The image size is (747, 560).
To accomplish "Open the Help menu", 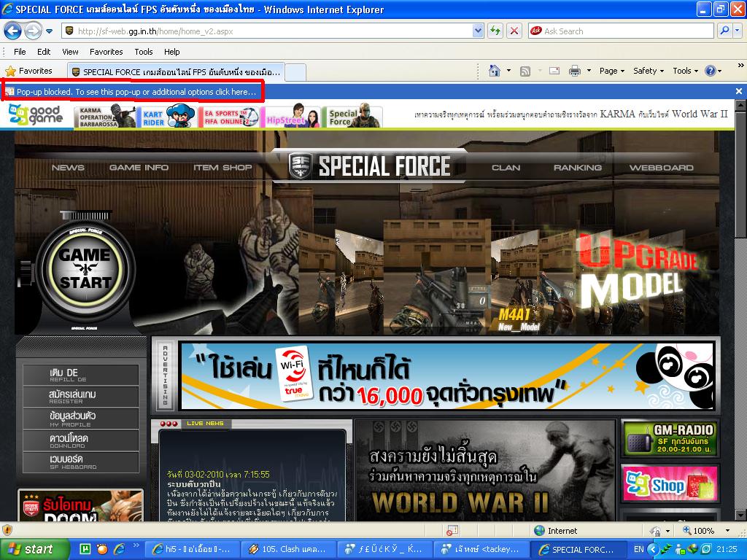I will tap(172, 52).
